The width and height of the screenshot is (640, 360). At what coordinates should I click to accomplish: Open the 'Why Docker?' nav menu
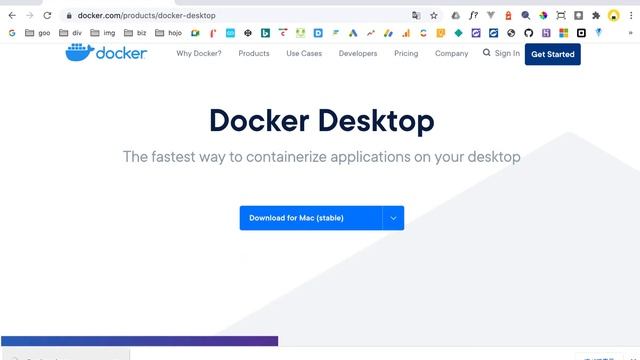coord(199,53)
